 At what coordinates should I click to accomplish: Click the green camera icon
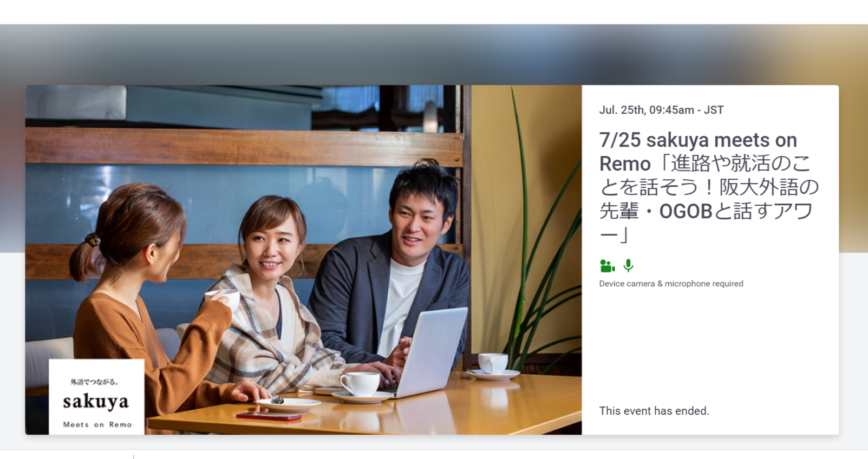point(607,266)
